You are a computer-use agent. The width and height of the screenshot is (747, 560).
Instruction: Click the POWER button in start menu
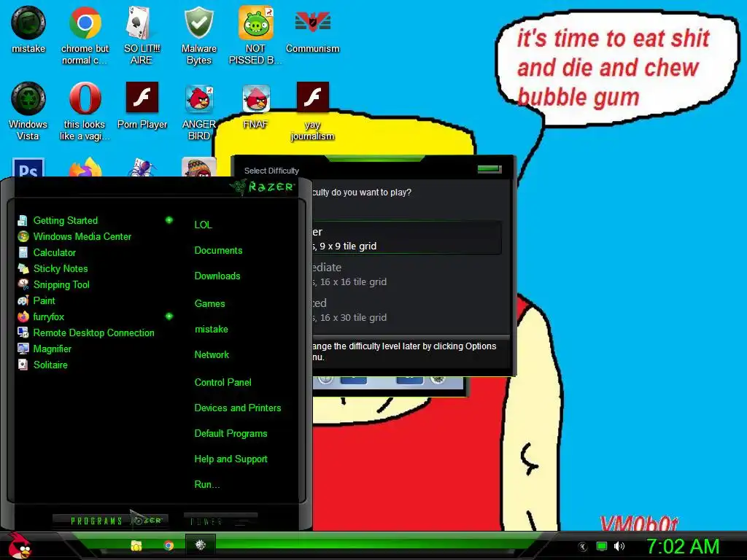tap(220, 521)
